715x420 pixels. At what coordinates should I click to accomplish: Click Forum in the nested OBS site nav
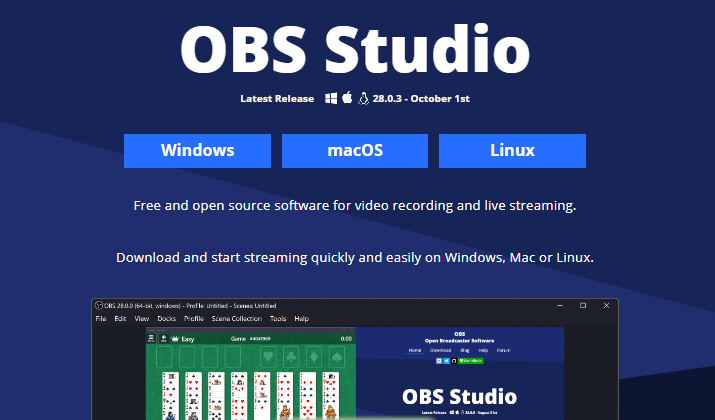503,350
